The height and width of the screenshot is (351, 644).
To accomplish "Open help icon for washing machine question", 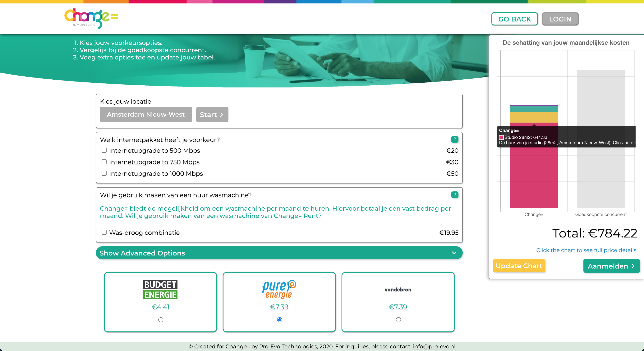I will click(x=454, y=195).
